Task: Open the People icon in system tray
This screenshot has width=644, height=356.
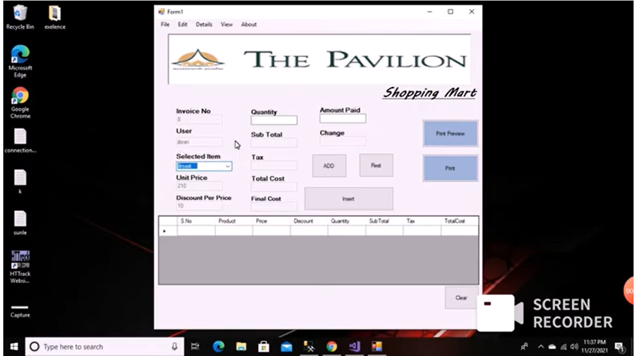Action: click(524, 347)
